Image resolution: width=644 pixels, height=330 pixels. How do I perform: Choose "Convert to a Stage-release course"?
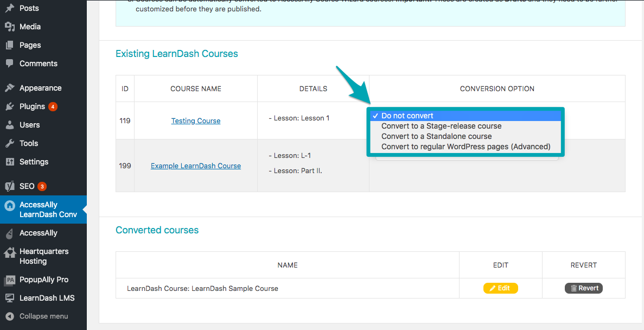[x=466, y=126]
